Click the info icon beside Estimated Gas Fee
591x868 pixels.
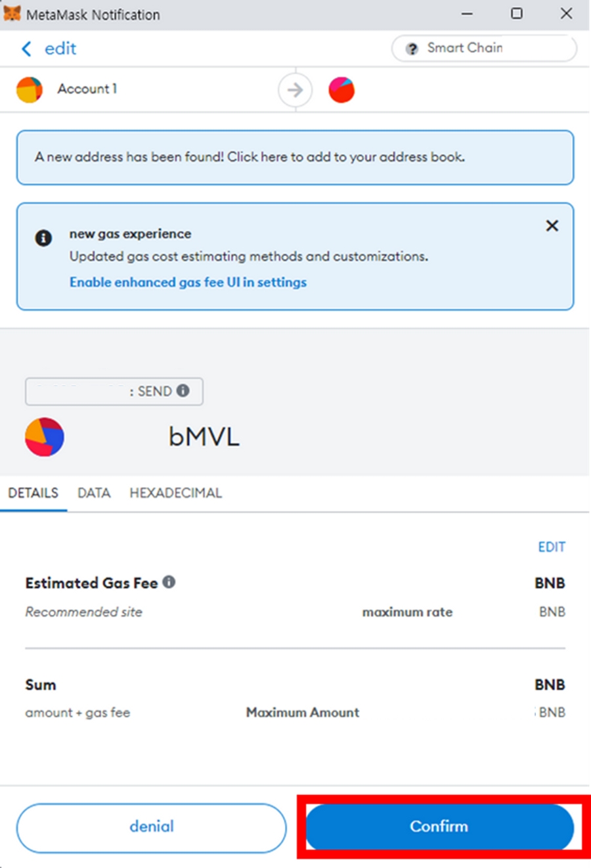169,582
